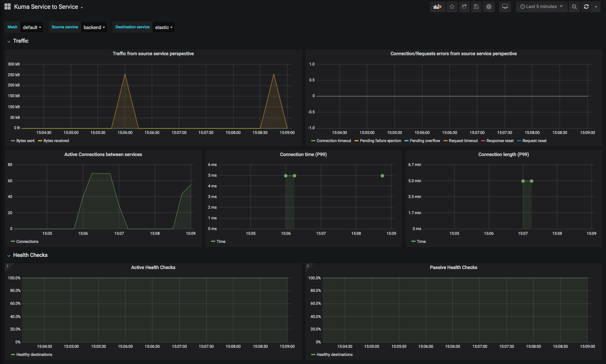The image size is (606, 364).
Task: Open dashboard settings gear
Action: (x=488, y=7)
